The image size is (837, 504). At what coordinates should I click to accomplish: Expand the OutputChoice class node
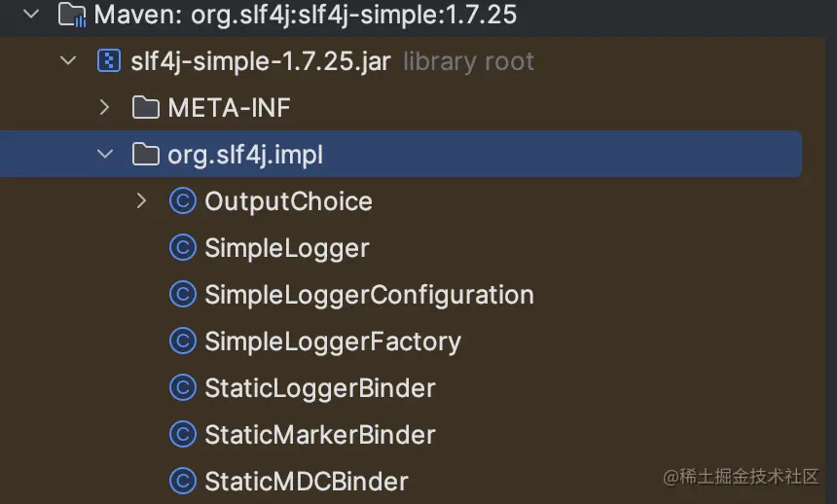[x=141, y=201]
